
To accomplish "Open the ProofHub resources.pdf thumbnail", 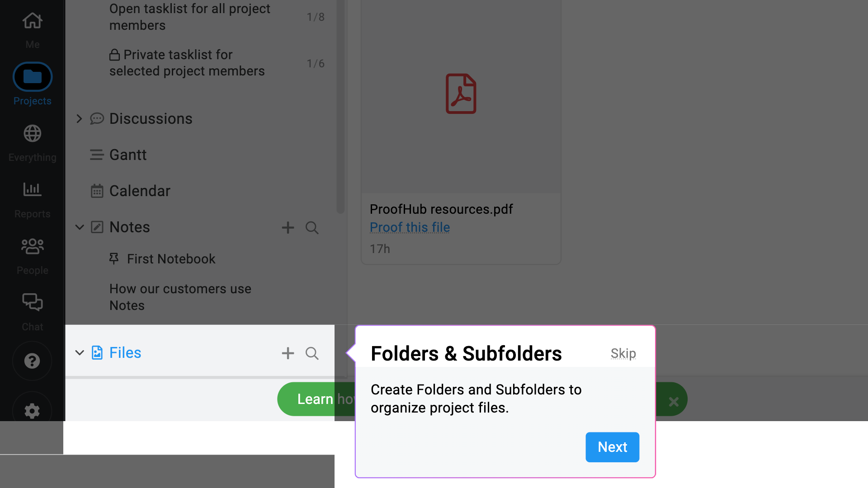I will (461, 94).
